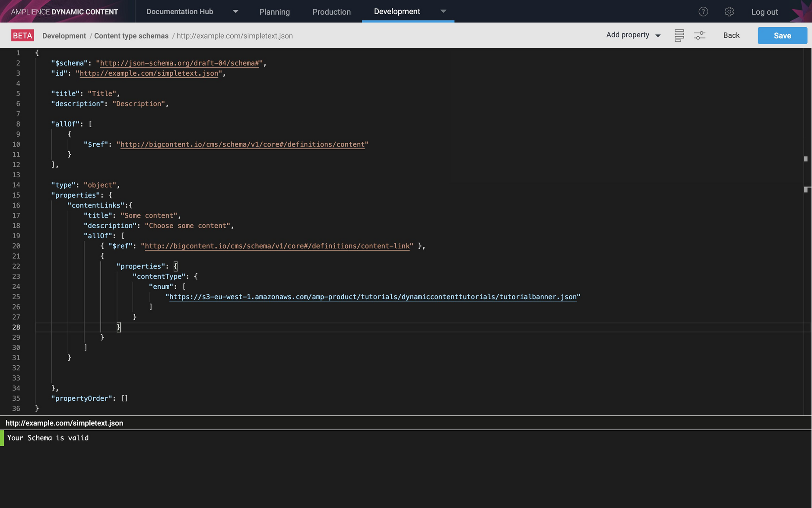
Task: Open the help question mark icon
Action: coord(703,12)
